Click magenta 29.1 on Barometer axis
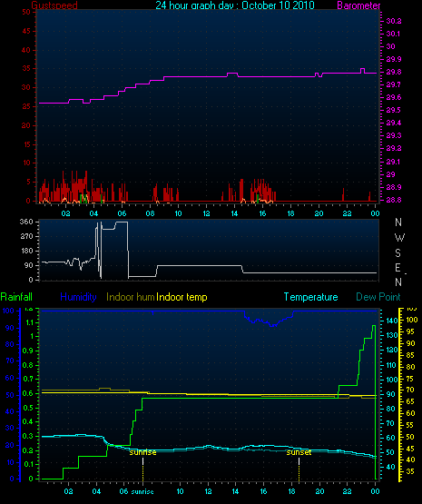 [x=394, y=162]
